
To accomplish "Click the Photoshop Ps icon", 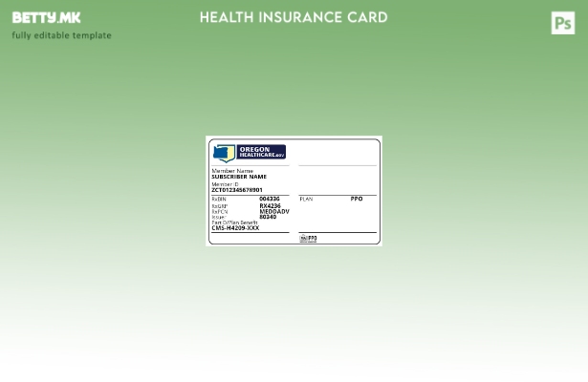I will point(563,23).
